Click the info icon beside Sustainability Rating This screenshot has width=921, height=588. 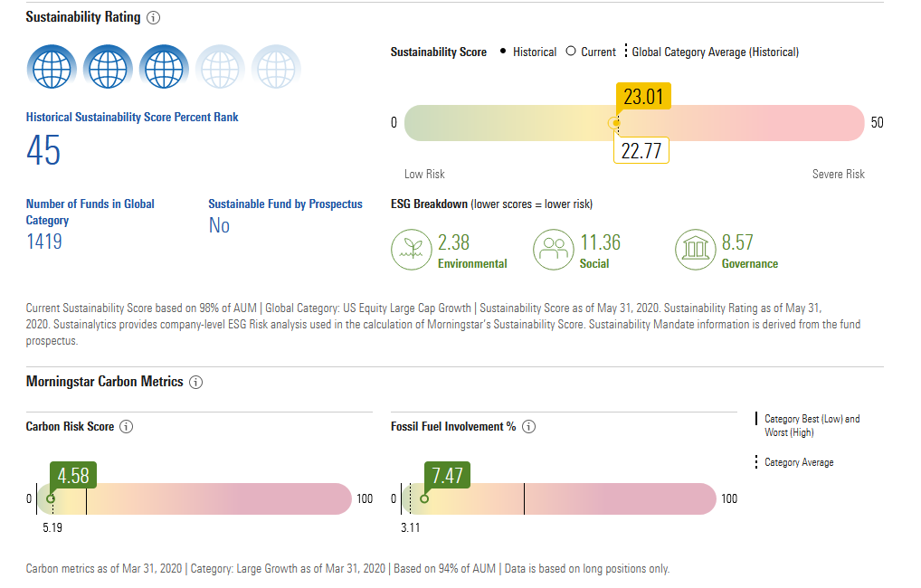(x=153, y=18)
